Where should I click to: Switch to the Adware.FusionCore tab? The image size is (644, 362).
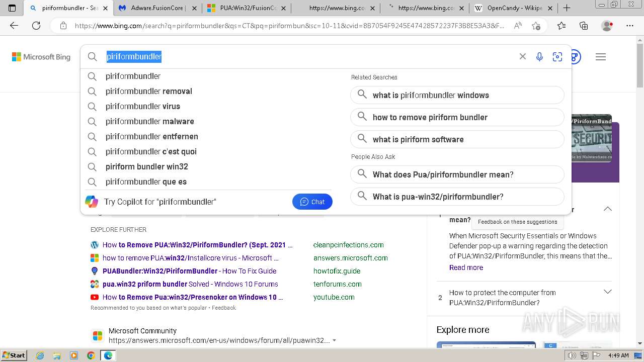click(x=157, y=8)
